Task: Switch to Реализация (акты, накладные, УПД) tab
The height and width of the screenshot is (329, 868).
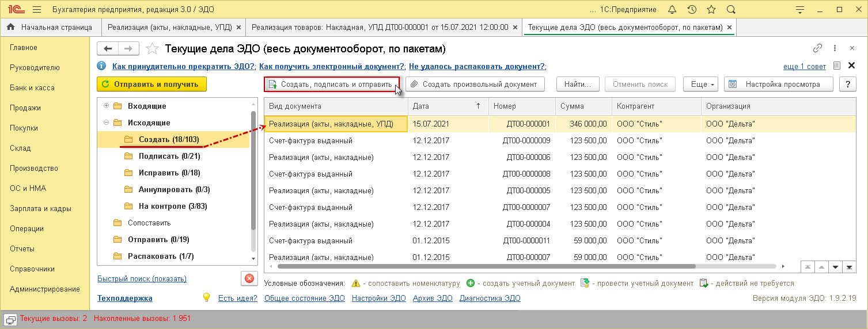Action: pos(173,27)
